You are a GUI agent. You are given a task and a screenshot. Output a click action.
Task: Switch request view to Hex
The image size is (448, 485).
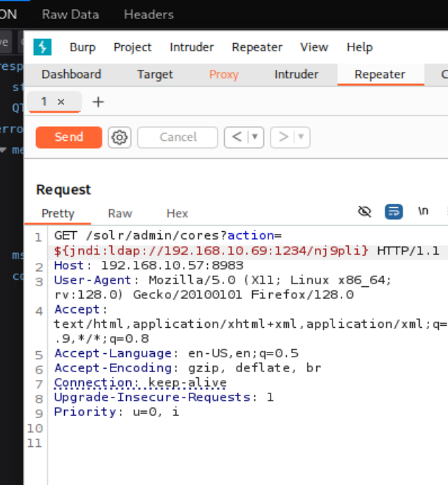pyautogui.click(x=178, y=214)
